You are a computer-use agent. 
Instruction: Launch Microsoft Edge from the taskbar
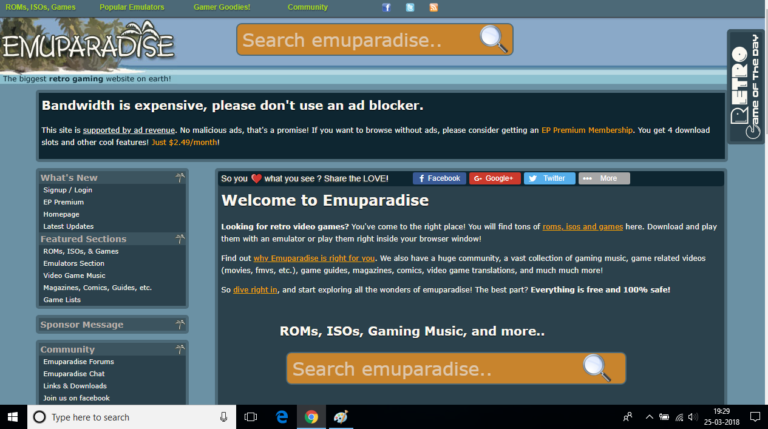tap(282, 417)
